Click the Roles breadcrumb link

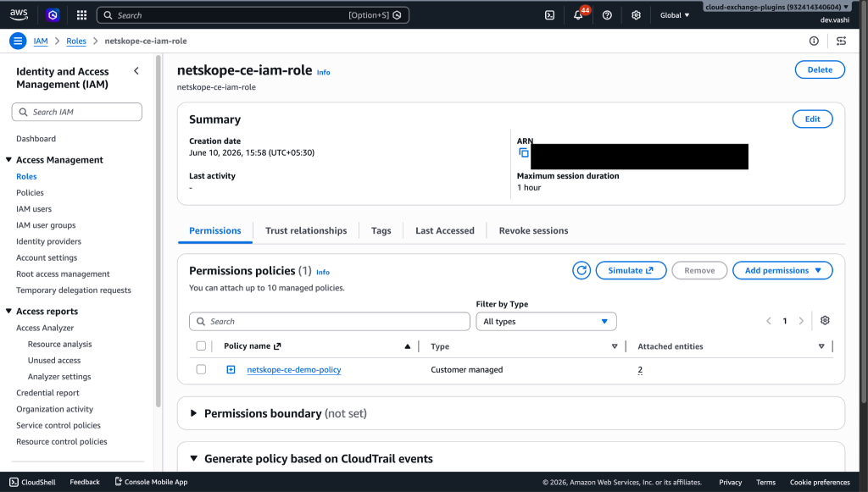point(76,41)
